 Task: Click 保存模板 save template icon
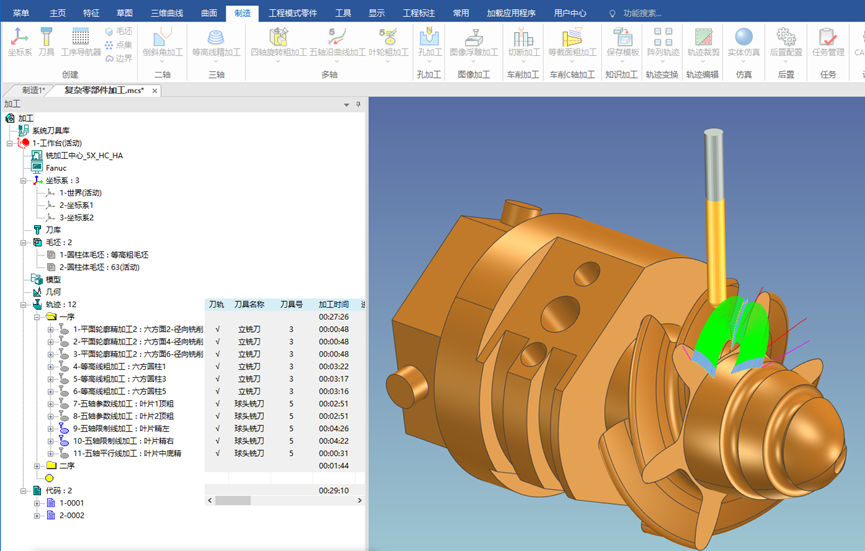click(x=623, y=42)
